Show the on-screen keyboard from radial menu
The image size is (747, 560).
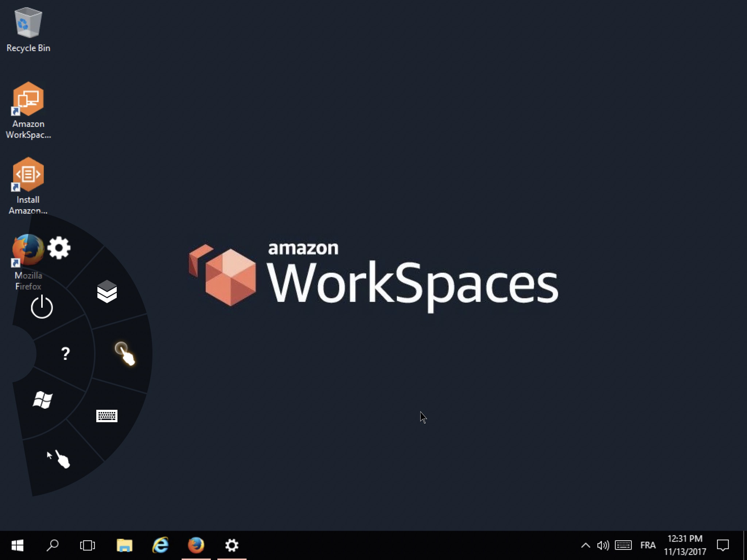[107, 416]
